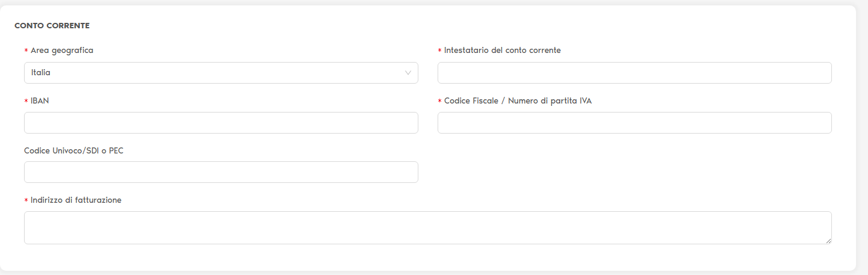Click the "IBAN" label text

pyautogui.click(x=40, y=101)
